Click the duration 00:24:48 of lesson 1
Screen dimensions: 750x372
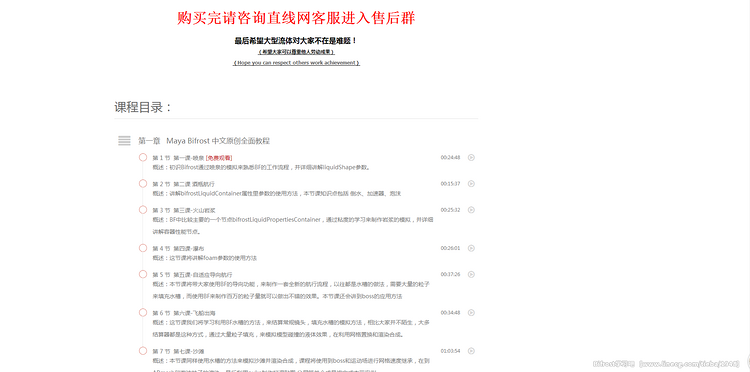pos(451,157)
